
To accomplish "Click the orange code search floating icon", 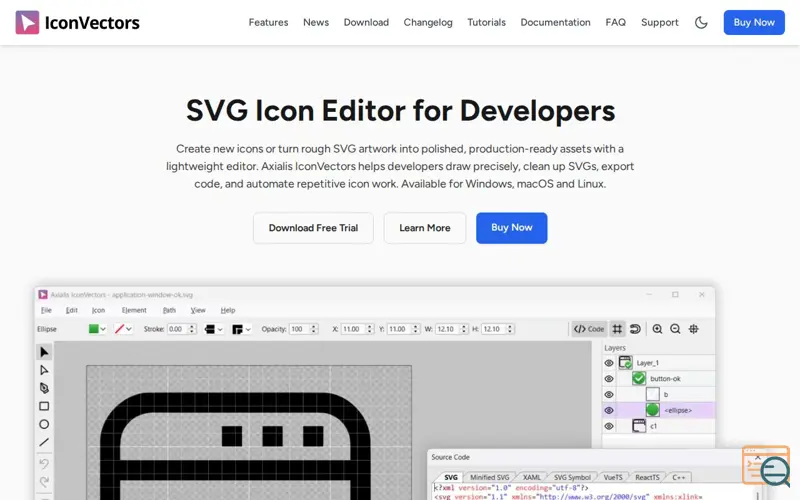I will tap(766, 466).
